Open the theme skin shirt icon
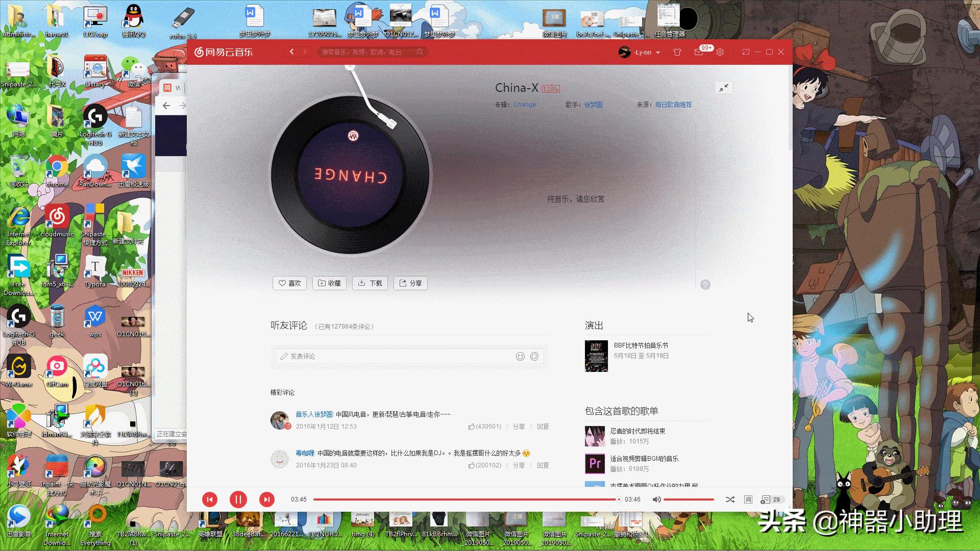This screenshot has height=551, width=980. tap(677, 52)
